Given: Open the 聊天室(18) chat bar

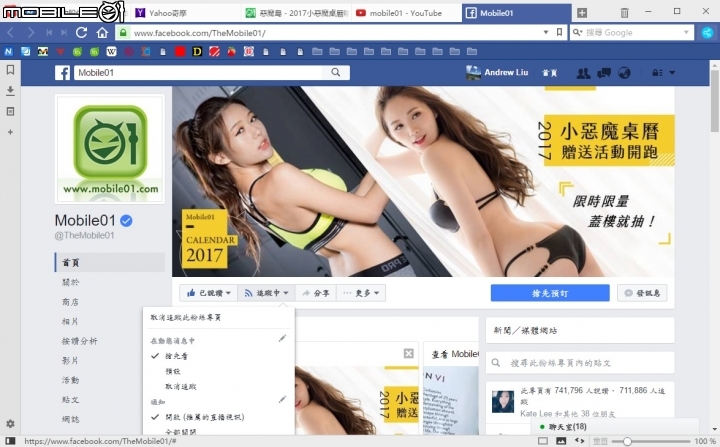Looking at the screenshot, I should (615, 427).
